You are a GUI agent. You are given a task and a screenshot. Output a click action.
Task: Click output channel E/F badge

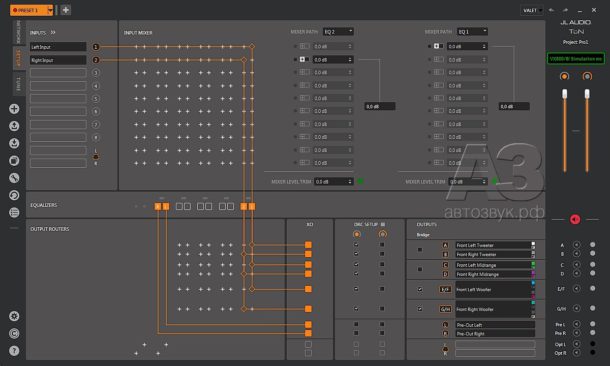[445, 289]
